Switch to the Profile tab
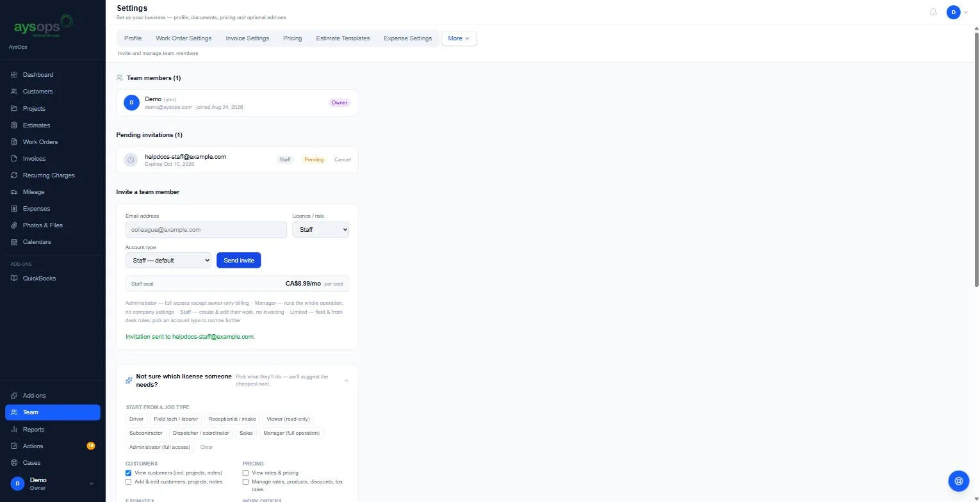Screen dimensions: 980x502 (x=133, y=38)
